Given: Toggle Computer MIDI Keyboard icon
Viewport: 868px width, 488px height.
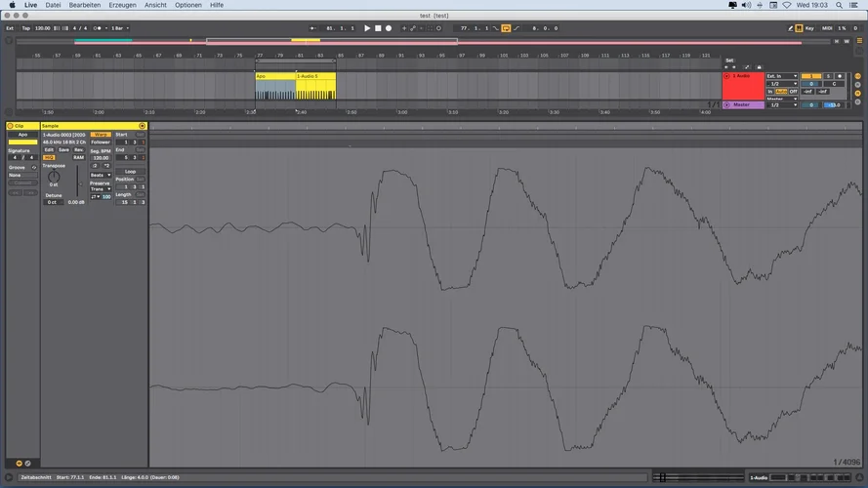Looking at the screenshot, I should point(799,28).
